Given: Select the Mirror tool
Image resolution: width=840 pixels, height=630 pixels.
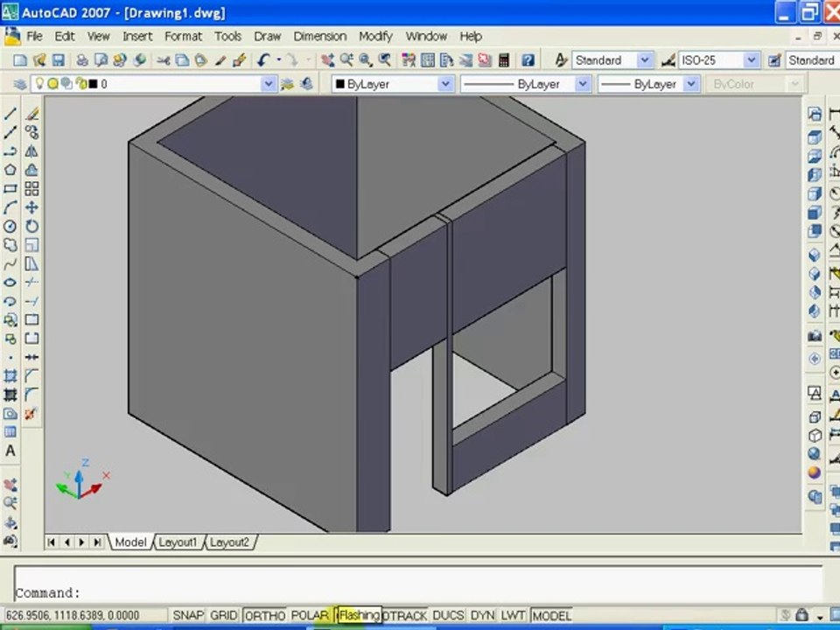Looking at the screenshot, I should (x=31, y=151).
